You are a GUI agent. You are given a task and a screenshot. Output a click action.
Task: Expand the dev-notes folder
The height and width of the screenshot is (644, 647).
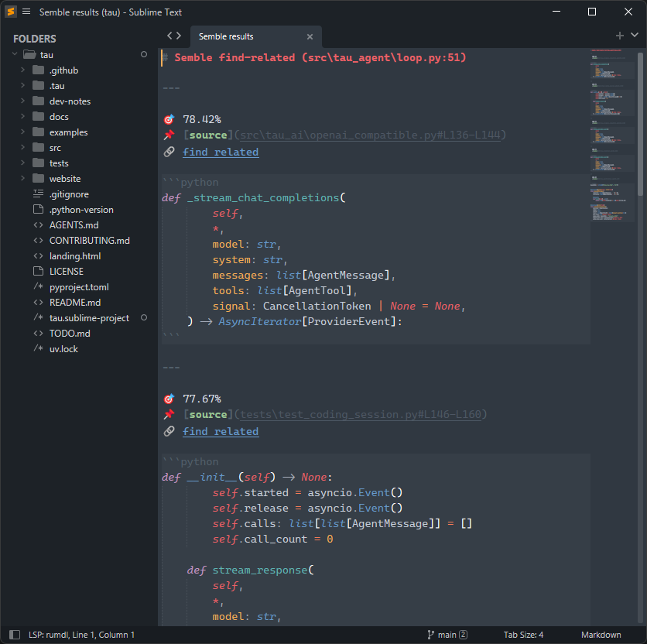[22, 101]
